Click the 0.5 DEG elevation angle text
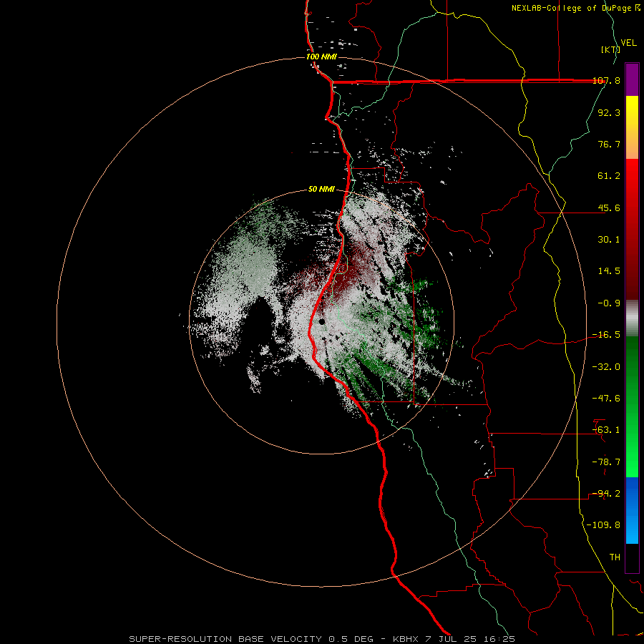The image size is (644, 644). pos(351,639)
